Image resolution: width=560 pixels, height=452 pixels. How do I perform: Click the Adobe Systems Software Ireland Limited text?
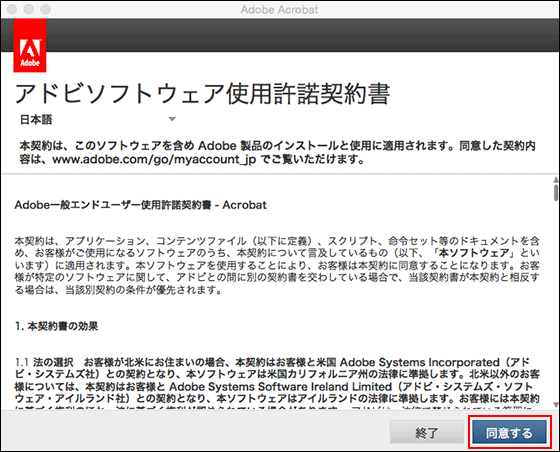click(280, 387)
